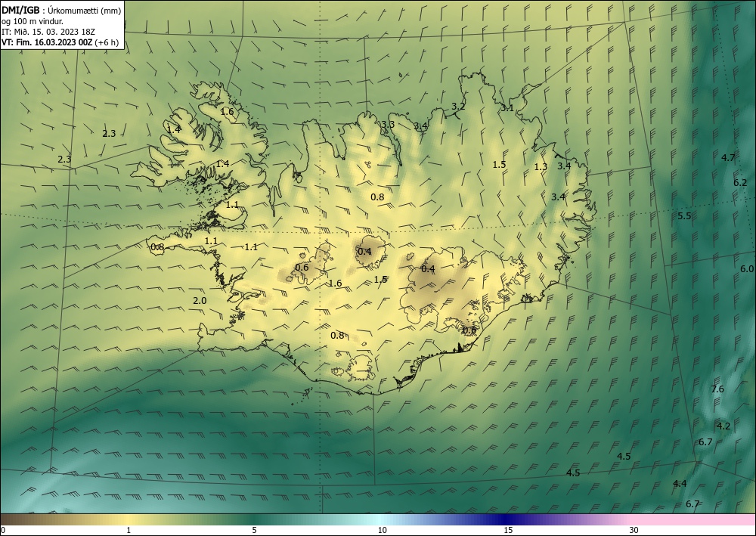This screenshot has width=756, height=536.
Task: Click the 10 label on the color scale
Action: pos(382,530)
